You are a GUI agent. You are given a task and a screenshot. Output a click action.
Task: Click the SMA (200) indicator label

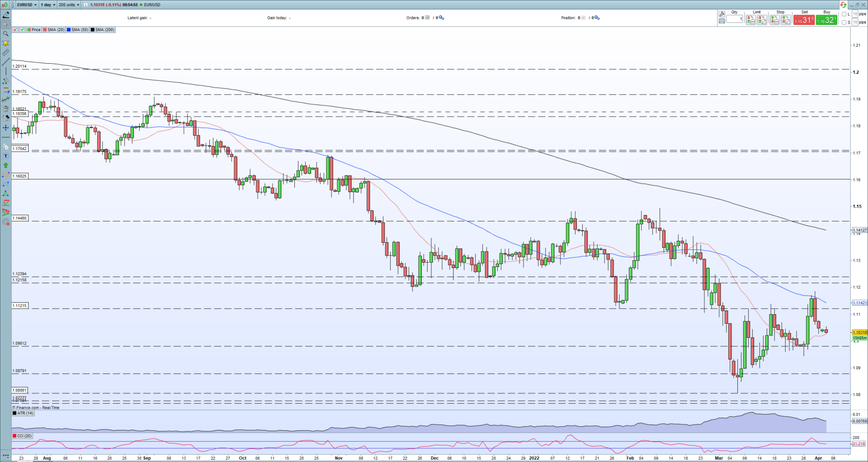click(x=103, y=30)
